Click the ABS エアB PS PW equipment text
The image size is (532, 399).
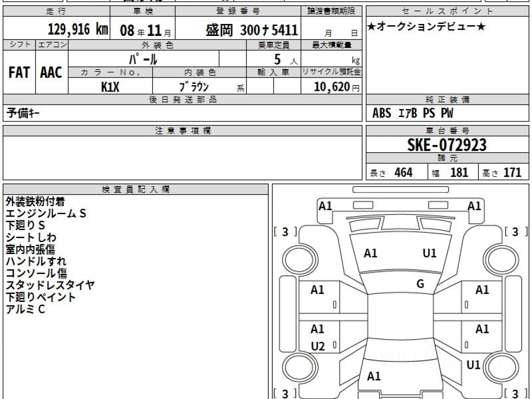[x=413, y=113]
